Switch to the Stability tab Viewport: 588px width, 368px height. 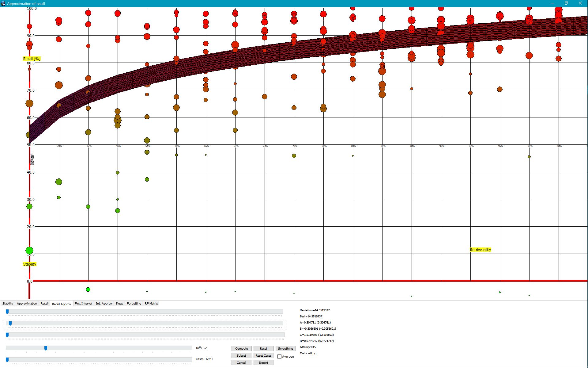(x=8, y=304)
